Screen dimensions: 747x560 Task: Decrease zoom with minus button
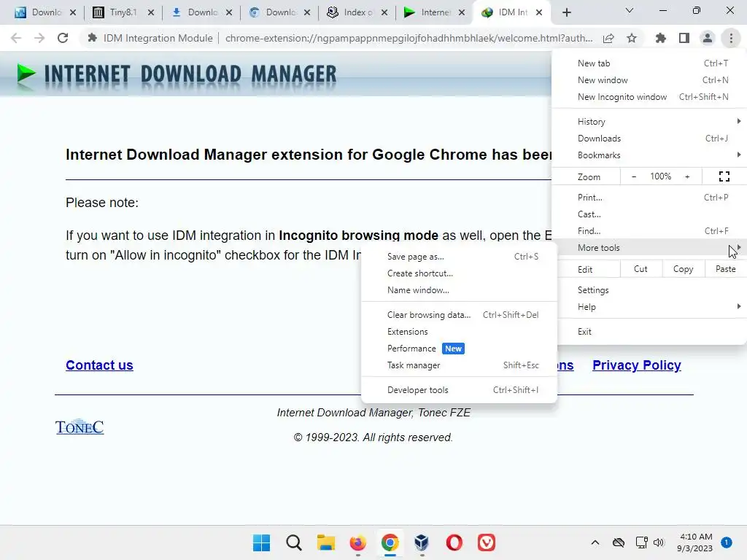634,176
